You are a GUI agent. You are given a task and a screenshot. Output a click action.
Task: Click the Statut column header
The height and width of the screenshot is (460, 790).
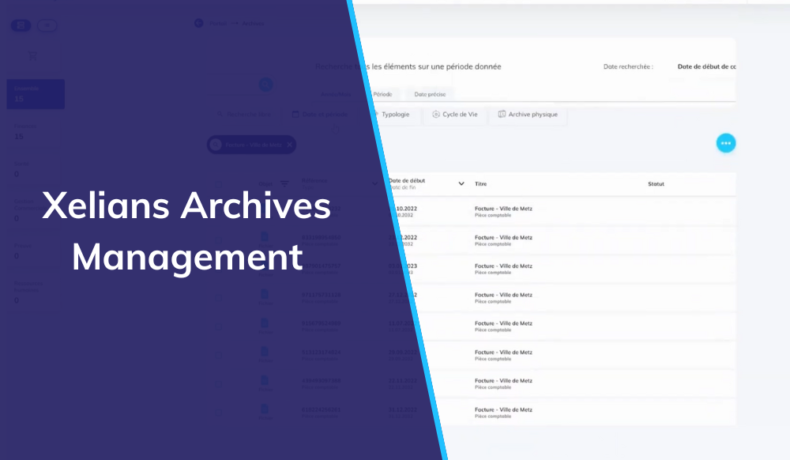pyautogui.click(x=656, y=184)
